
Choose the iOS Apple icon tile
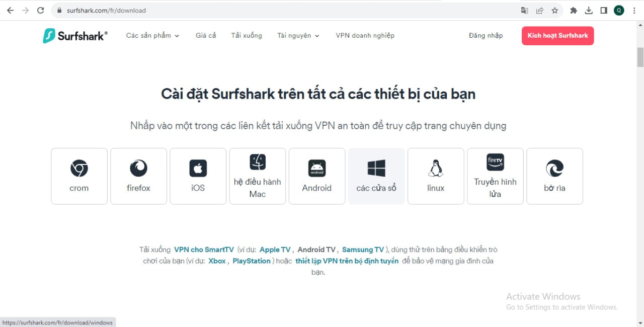(198, 176)
